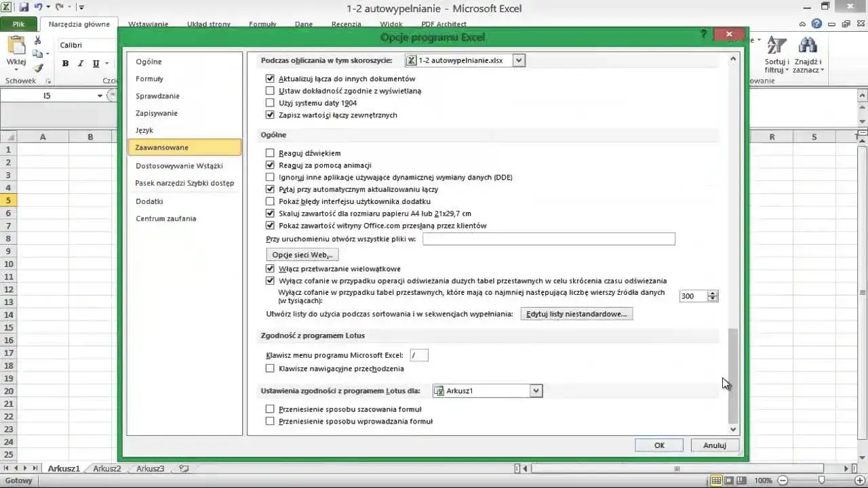Open the Arkusz1 dropdown under Lotus settings
Screen dimensions: 868x488
pyautogui.click(x=536, y=390)
